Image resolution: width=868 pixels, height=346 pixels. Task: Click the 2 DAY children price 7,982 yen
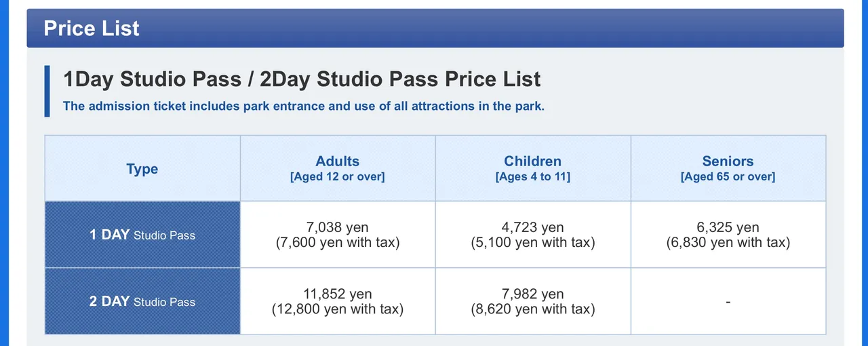532,294
